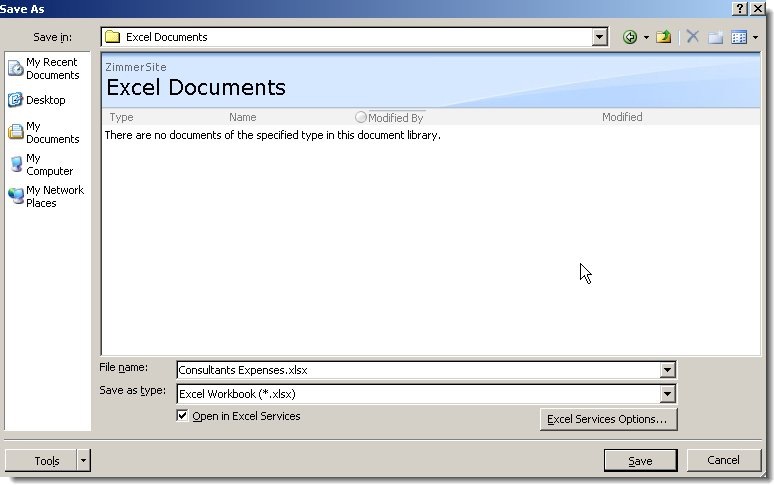Open My Documents in places bar
The width and height of the screenshot is (774, 485).
coord(44,132)
